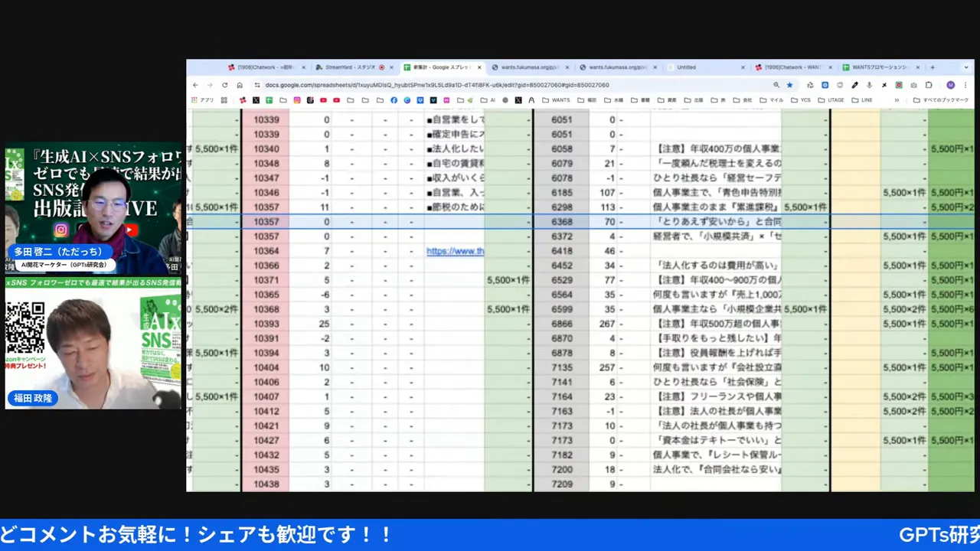Click the アプリ launcher on the bookmarks bar
This screenshot has width=980, height=551.
[203, 99]
